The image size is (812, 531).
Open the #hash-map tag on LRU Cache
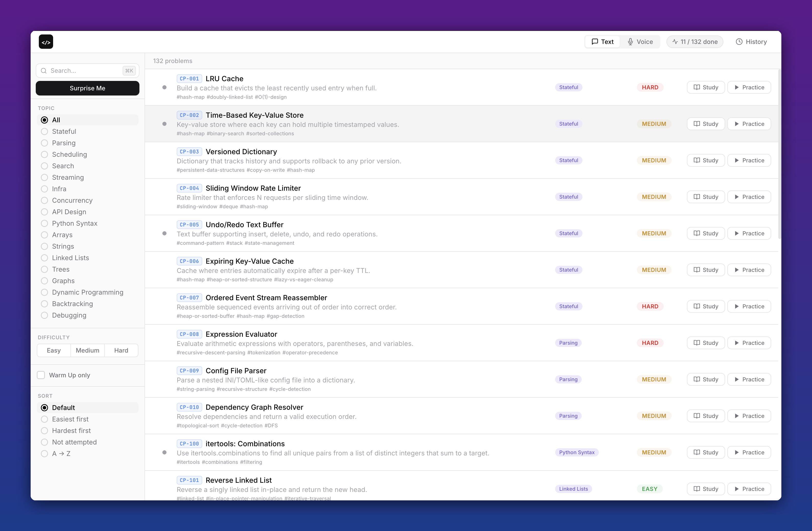point(190,97)
